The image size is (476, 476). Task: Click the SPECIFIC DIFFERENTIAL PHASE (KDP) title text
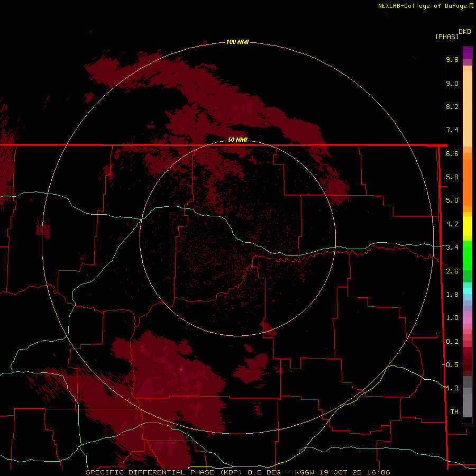coord(164,472)
